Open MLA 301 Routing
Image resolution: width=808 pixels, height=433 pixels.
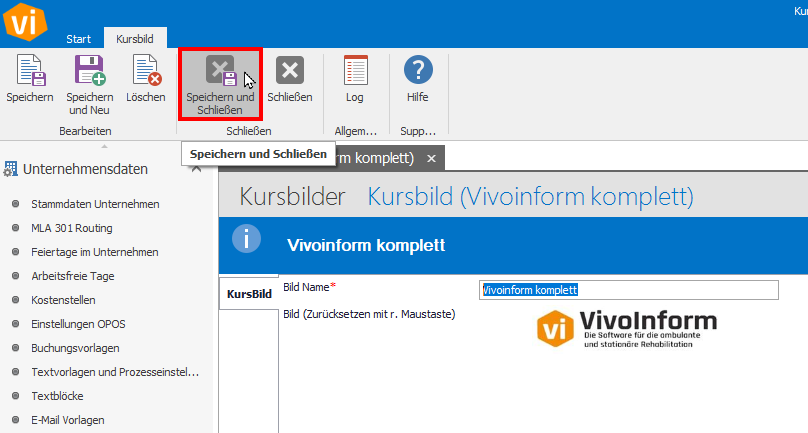point(72,228)
